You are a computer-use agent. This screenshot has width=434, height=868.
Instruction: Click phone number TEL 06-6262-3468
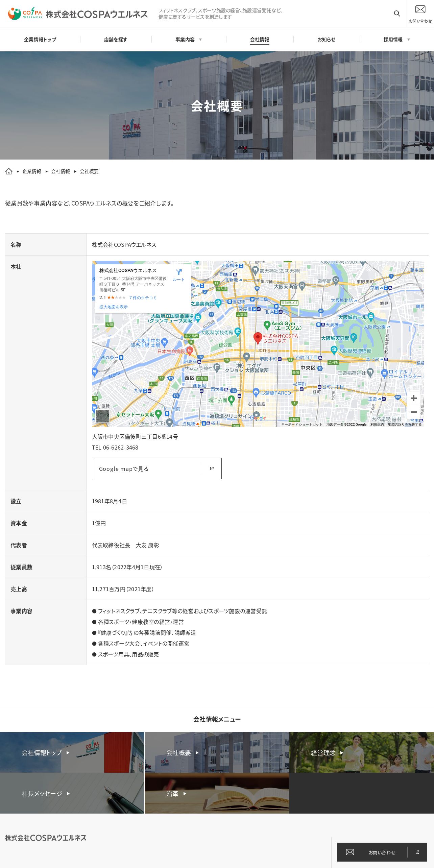[x=115, y=448]
